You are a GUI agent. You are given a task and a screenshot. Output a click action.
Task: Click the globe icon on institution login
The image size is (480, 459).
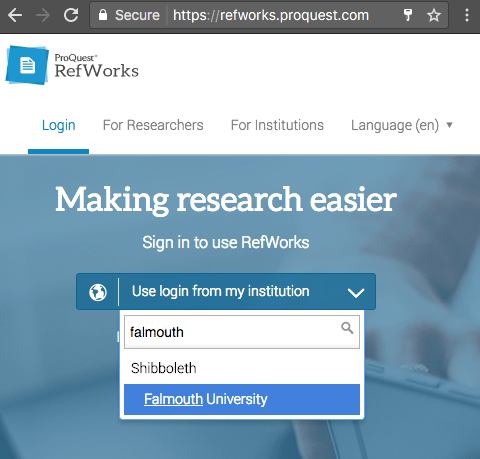[98, 292]
